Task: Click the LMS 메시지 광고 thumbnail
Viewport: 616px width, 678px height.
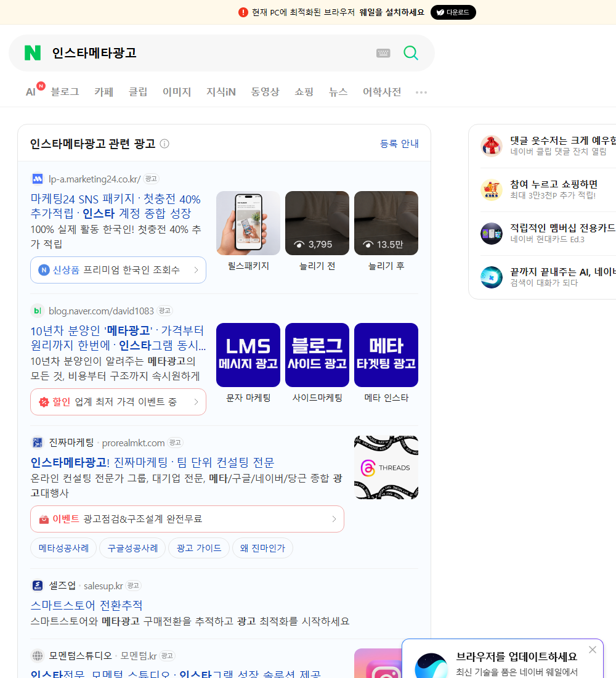Action: (x=248, y=355)
